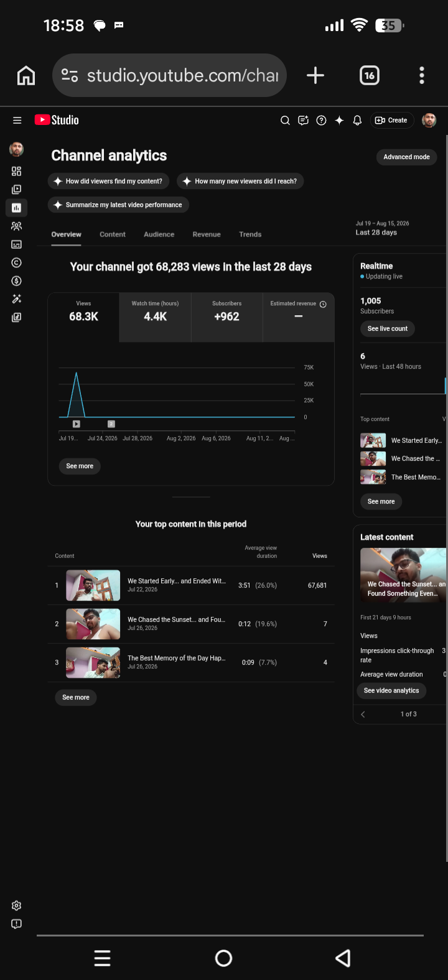
Task: Tap the Android home circle button
Action: click(x=224, y=958)
